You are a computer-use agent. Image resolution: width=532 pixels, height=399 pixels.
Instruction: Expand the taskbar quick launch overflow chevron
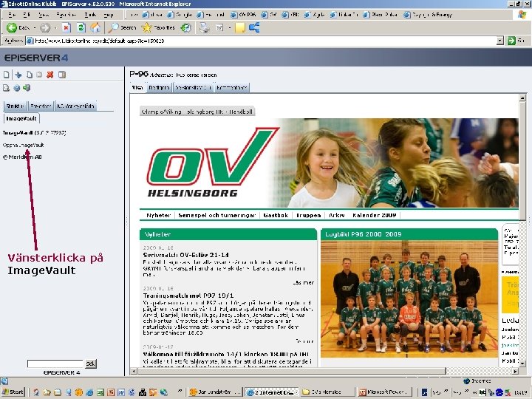pos(180,391)
